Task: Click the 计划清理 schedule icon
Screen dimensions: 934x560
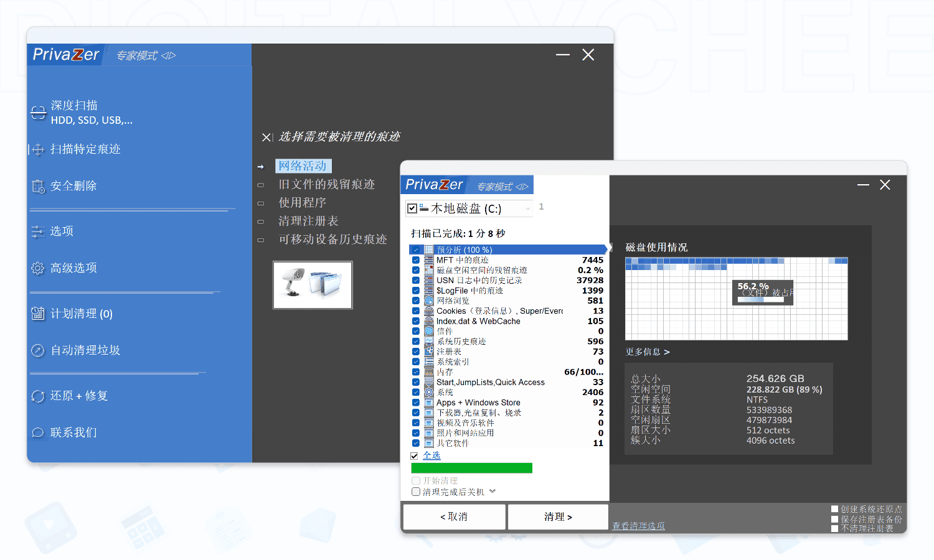Action: tap(38, 314)
